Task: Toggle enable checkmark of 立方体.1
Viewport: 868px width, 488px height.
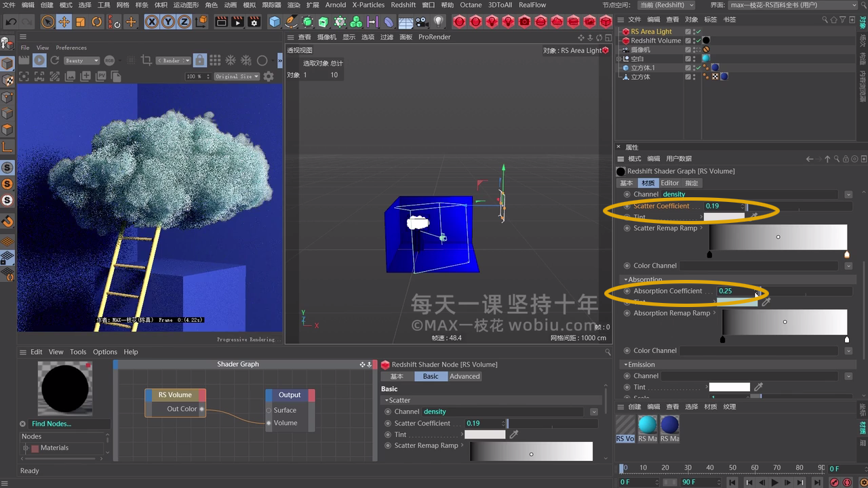Action: tap(697, 68)
